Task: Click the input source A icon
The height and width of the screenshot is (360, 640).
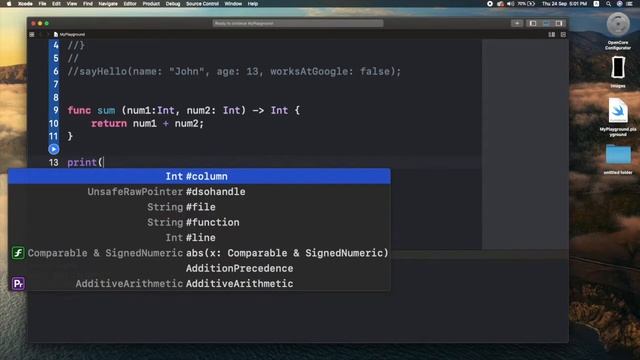Action: pyautogui.click(x=596, y=4)
